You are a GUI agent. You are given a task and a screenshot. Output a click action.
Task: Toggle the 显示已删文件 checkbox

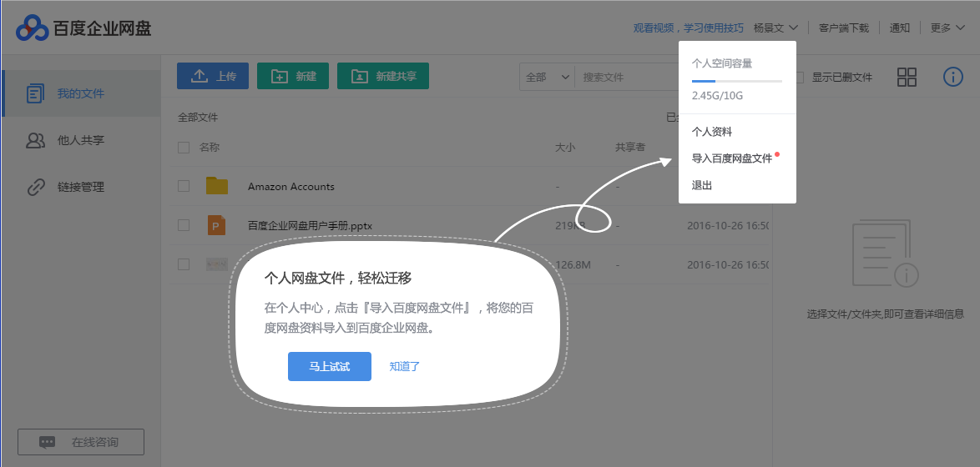click(x=799, y=78)
